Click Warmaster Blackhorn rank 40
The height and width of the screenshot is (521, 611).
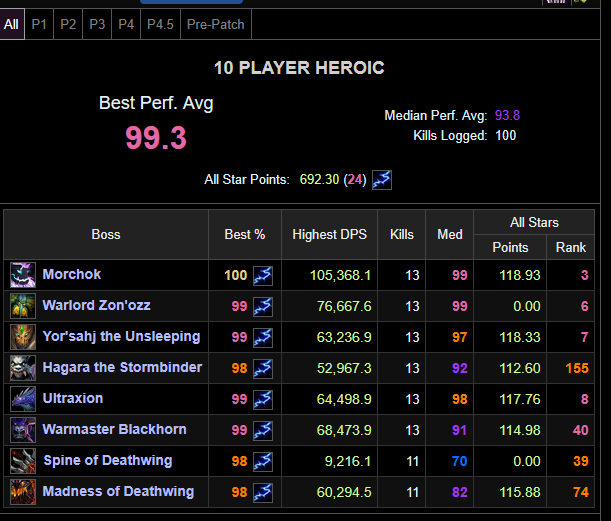(x=581, y=430)
